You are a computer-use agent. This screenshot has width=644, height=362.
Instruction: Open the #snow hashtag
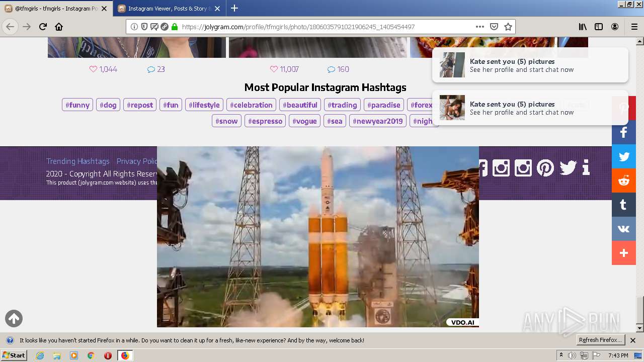click(226, 121)
